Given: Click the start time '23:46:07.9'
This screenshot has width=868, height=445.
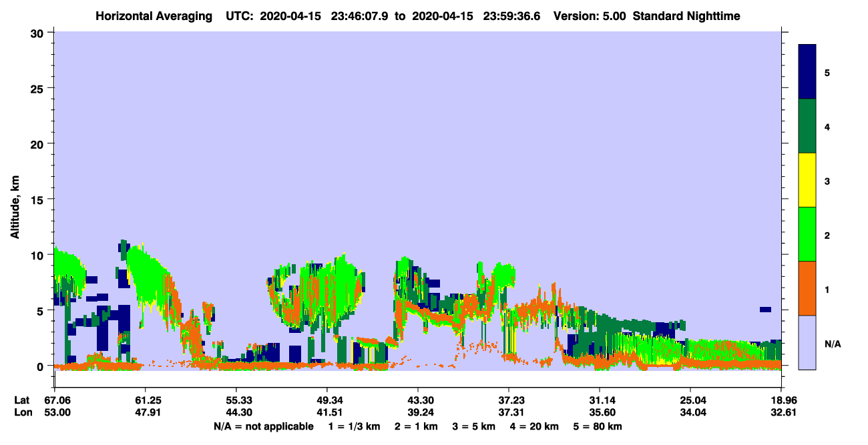Looking at the screenshot, I should (359, 16).
